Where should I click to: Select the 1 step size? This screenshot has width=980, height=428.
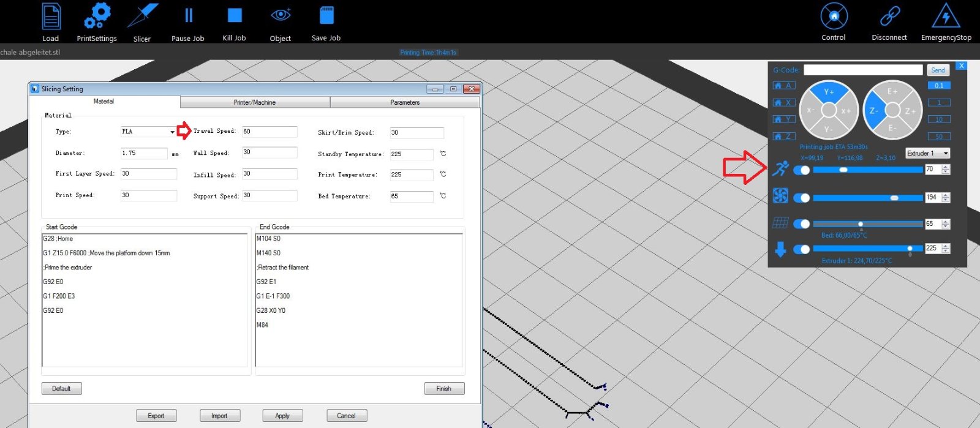point(939,102)
